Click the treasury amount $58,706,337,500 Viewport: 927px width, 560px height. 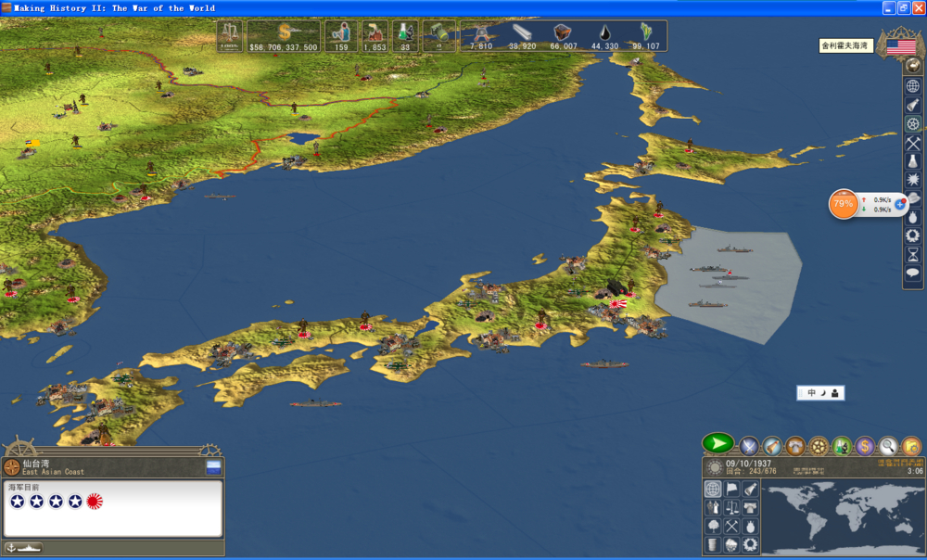[283, 46]
